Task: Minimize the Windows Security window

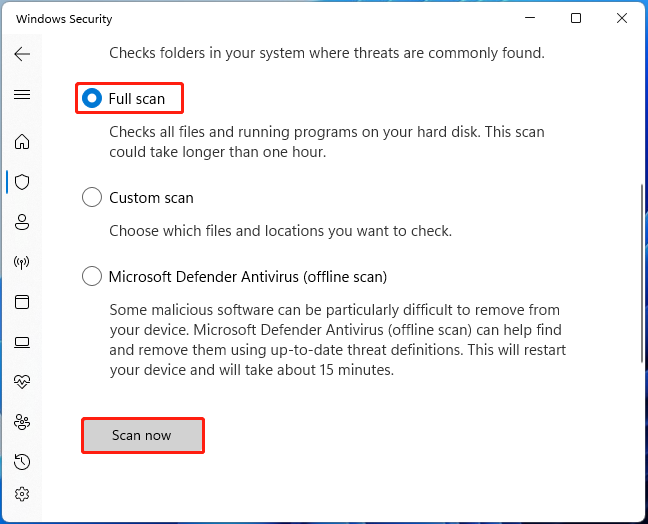Action: [530, 18]
